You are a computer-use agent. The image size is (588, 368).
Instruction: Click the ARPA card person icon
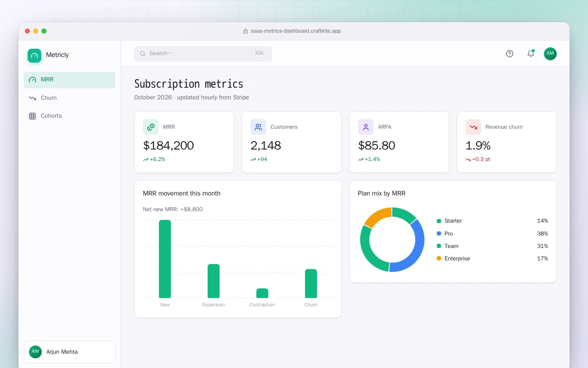tap(366, 127)
